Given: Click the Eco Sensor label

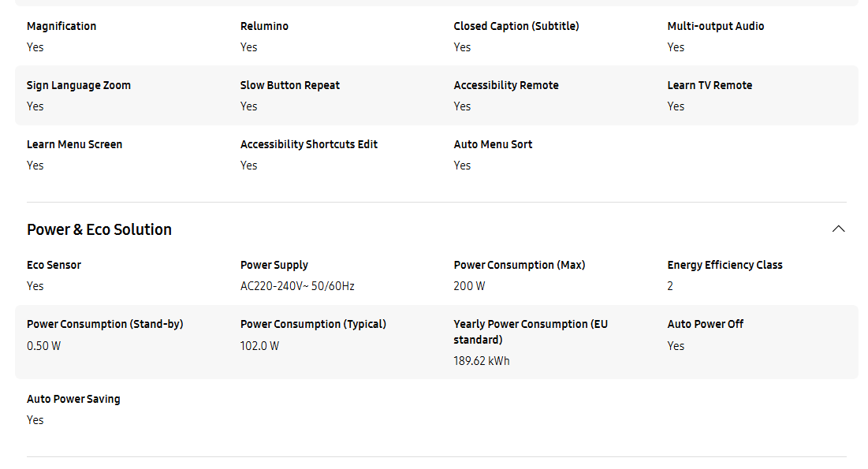Looking at the screenshot, I should point(54,265).
